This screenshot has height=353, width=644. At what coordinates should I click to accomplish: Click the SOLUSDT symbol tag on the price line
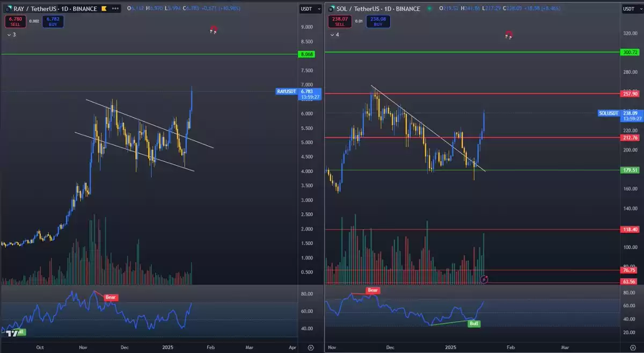[609, 113]
